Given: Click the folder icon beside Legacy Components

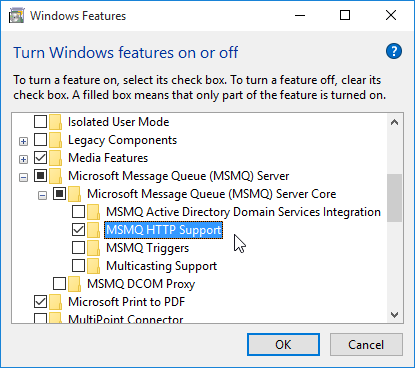Looking at the screenshot, I should pos(55,140).
